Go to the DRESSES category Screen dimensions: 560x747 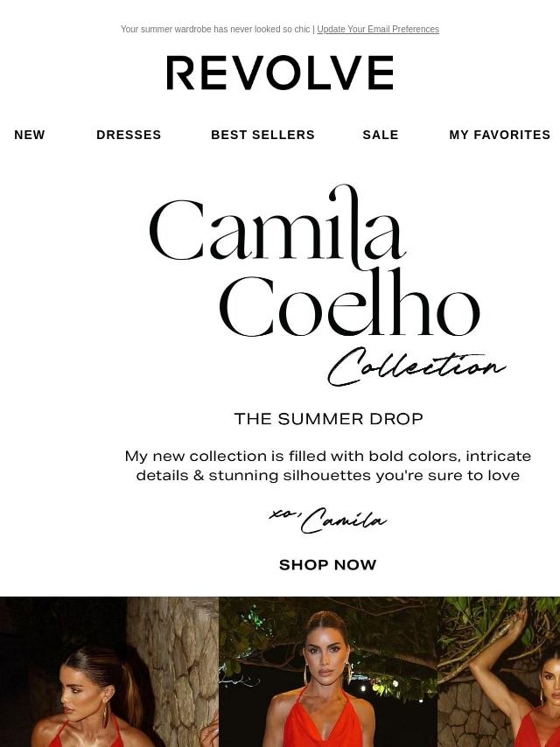pos(129,135)
